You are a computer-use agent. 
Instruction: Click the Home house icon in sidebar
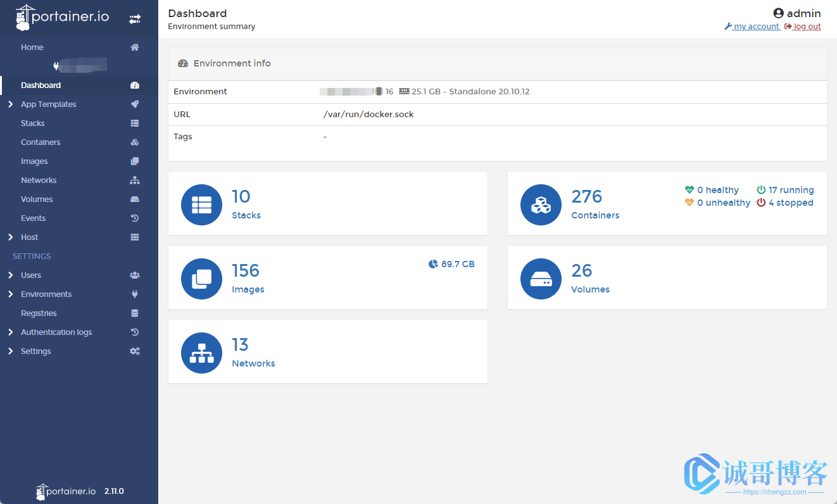coord(135,47)
